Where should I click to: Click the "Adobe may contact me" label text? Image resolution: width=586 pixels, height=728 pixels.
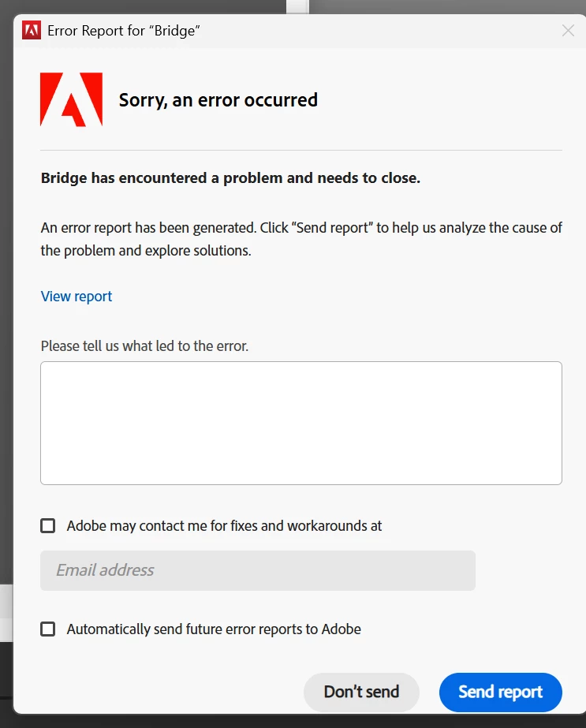coord(224,526)
